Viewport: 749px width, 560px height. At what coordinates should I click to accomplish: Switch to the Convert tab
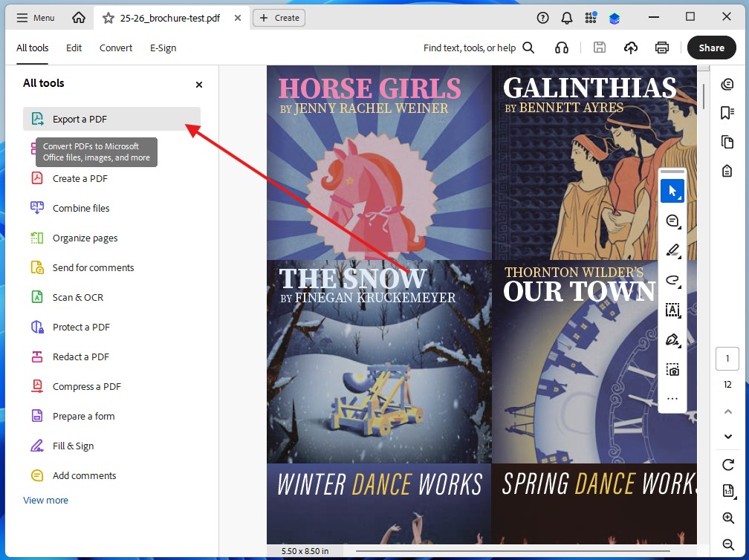pos(115,47)
